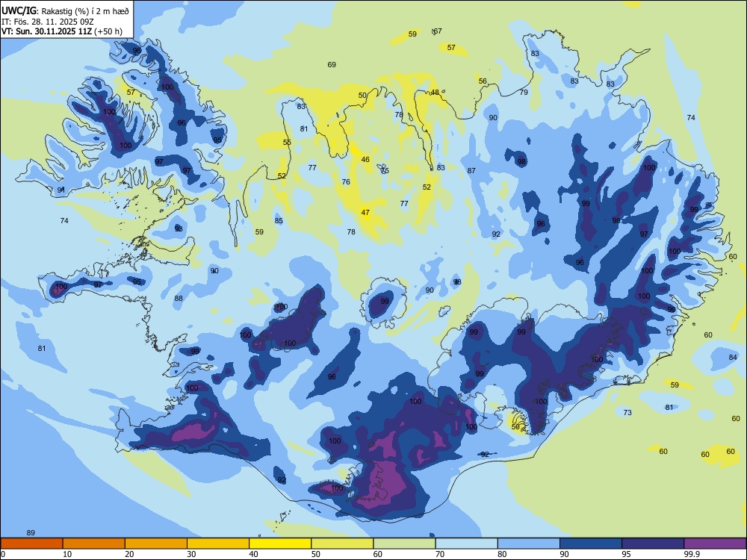Click the humidity value '56' in the northeast

(483, 81)
